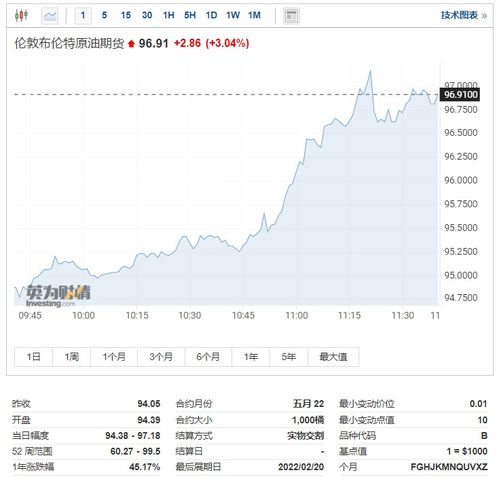Click the red up-arrow price indicator
The image size is (499, 479).
[131, 44]
